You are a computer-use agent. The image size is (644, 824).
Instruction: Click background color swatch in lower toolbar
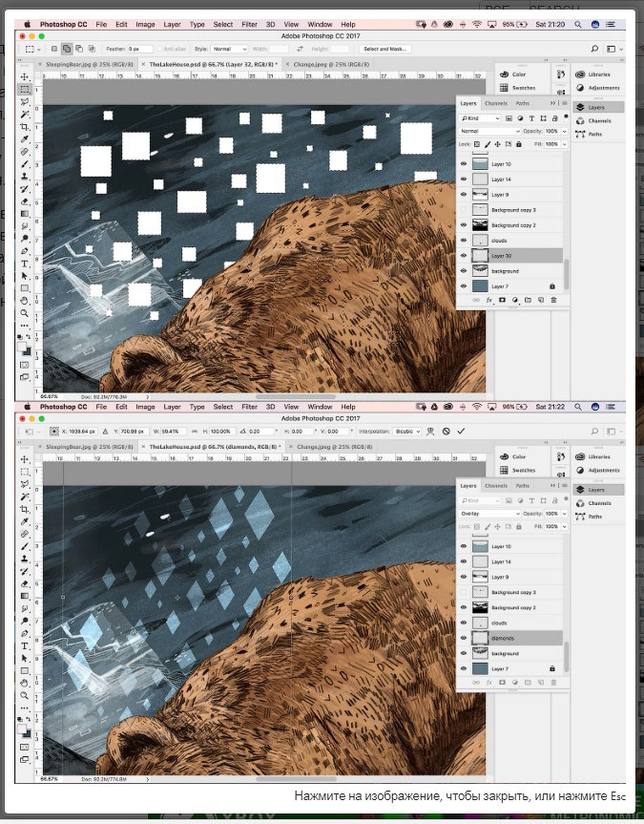[27, 733]
